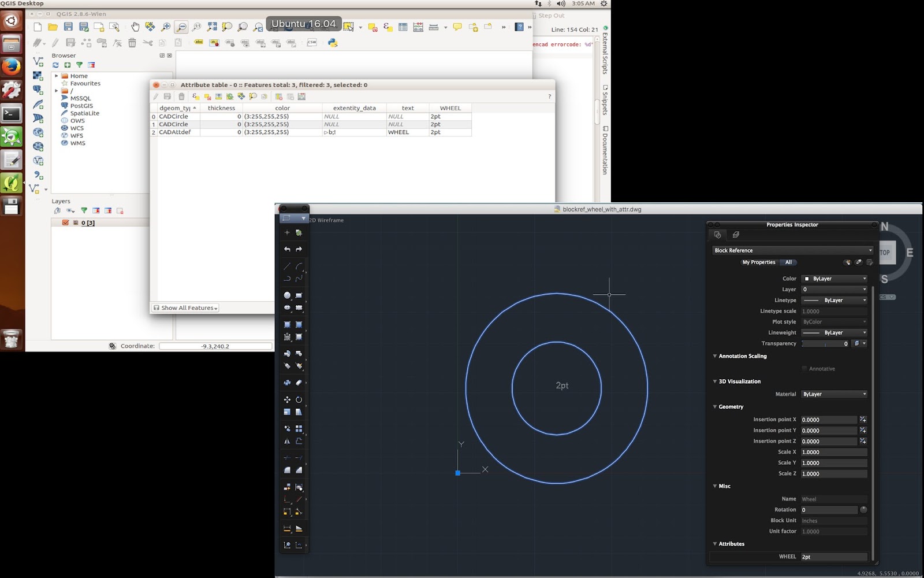The width and height of the screenshot is (924, 578).
Task: Switch the property filter to All
Action: (788, 262)
